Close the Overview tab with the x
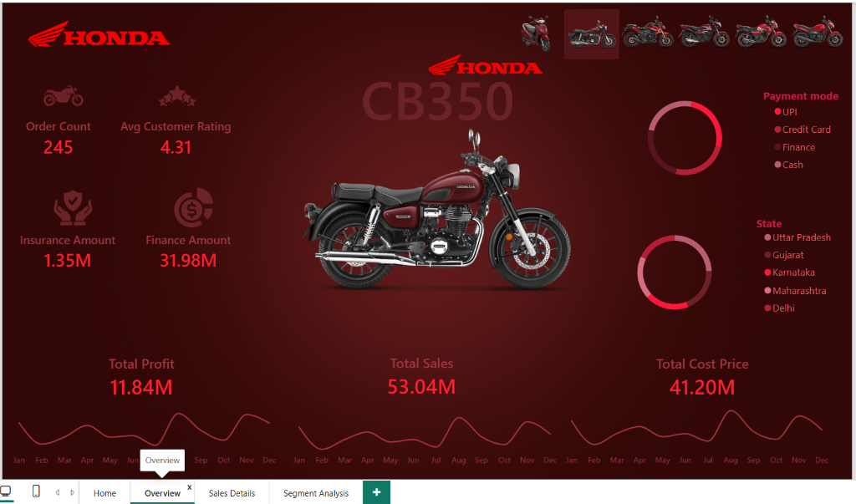 [190, 487]
